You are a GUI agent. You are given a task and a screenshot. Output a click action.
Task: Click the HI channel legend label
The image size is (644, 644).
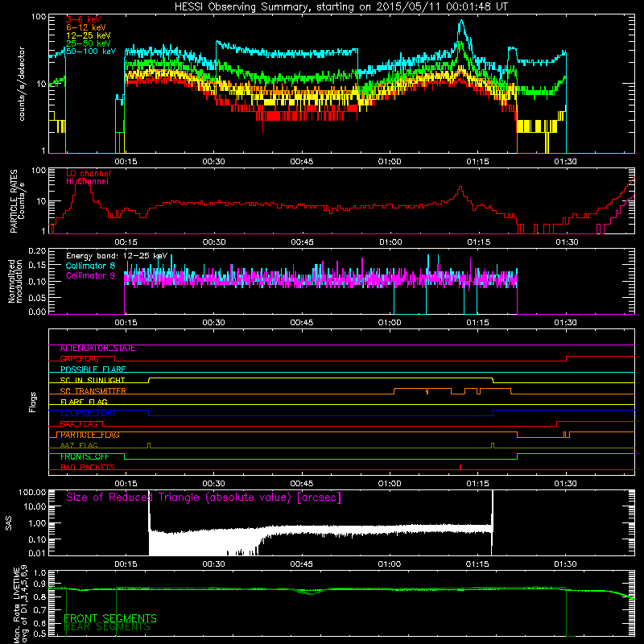tap(87, 181)
